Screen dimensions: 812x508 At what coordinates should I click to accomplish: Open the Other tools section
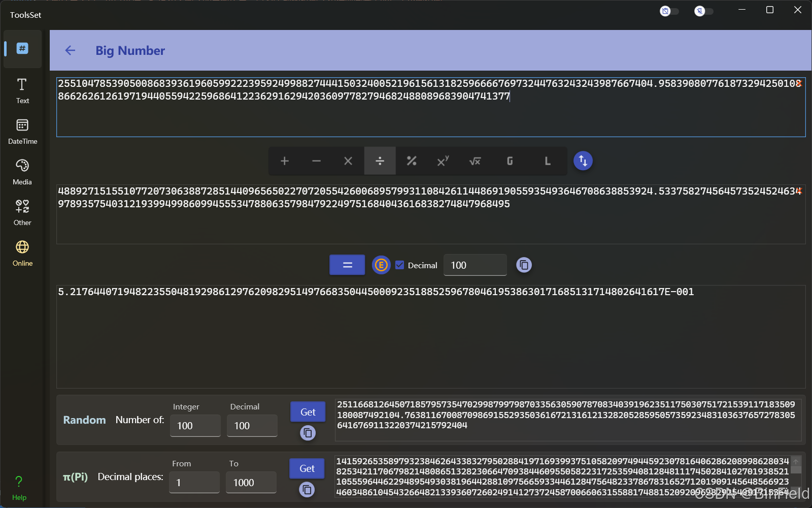tap(22, 213)
